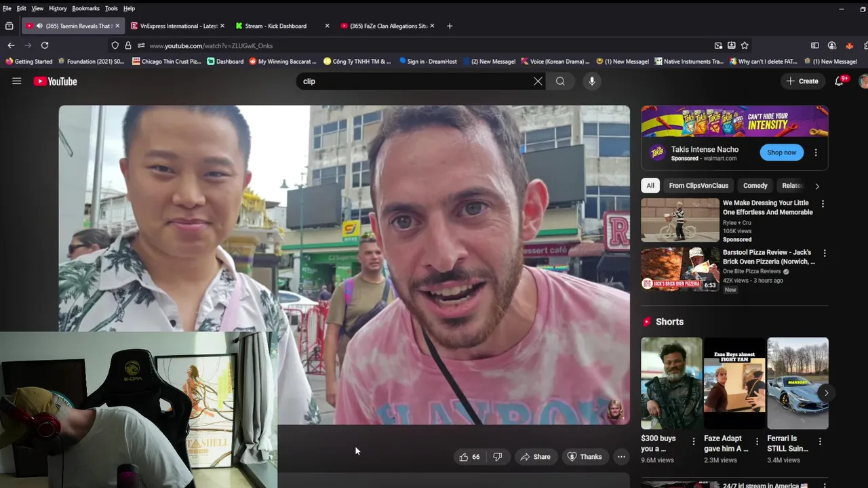Click the Thanks button
868x488 pixels.
coord(585,457)
